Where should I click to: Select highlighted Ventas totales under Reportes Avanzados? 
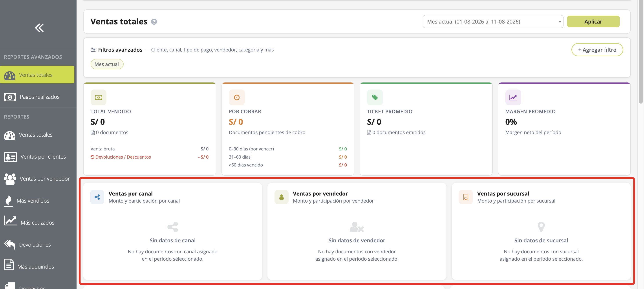click(x=37, y=75)
